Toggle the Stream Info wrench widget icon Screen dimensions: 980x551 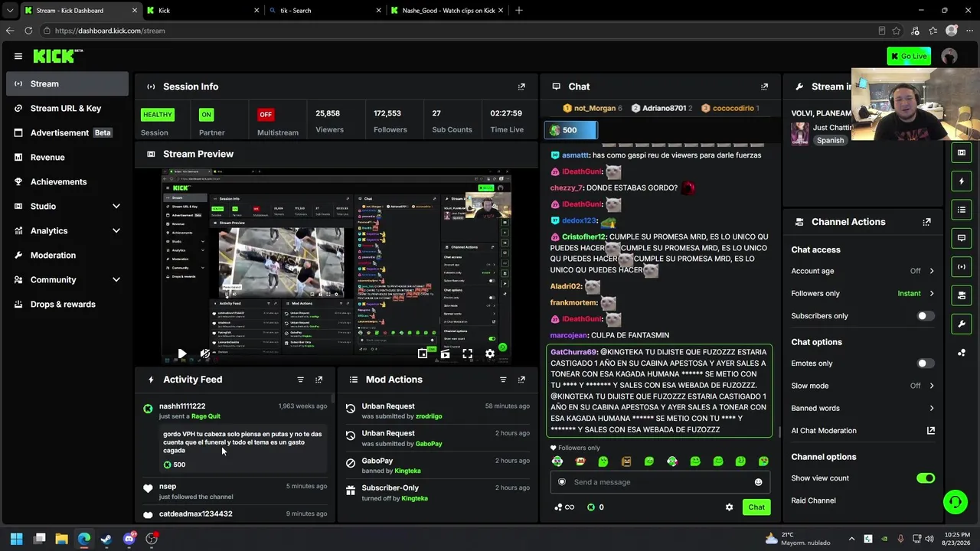962,324
